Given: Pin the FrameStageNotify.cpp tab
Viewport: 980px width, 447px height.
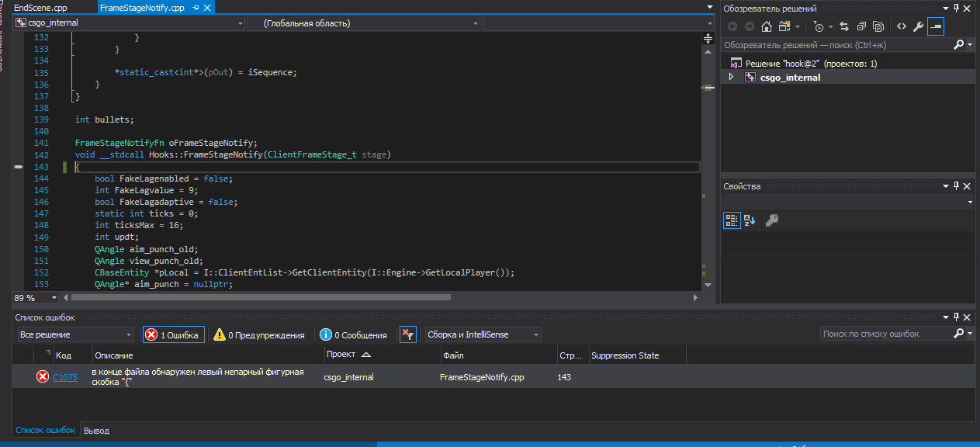Looking at the screenshot, I should pos(195,8).
